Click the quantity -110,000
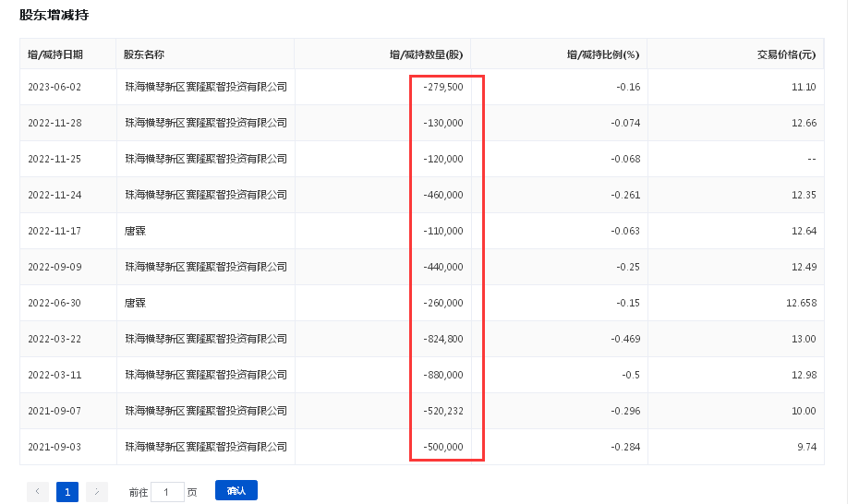859x504 pixels. 443,231
